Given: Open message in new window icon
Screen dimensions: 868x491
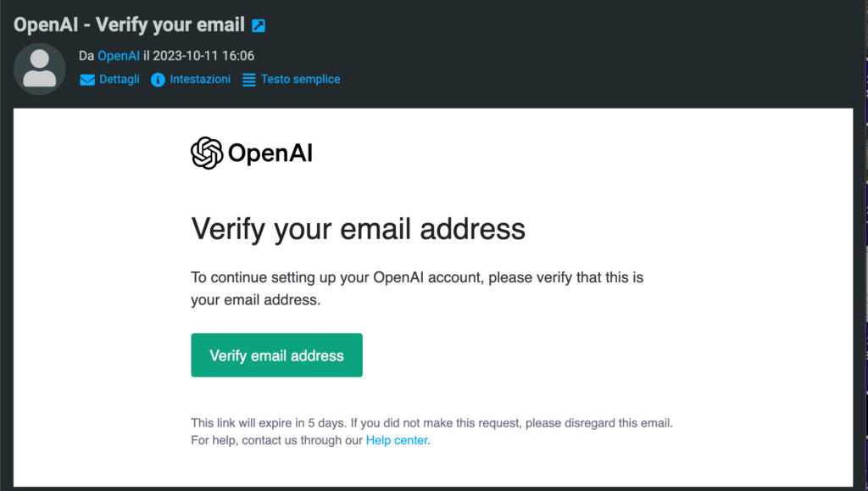Looking at the screenshot, I should [259, 25].
